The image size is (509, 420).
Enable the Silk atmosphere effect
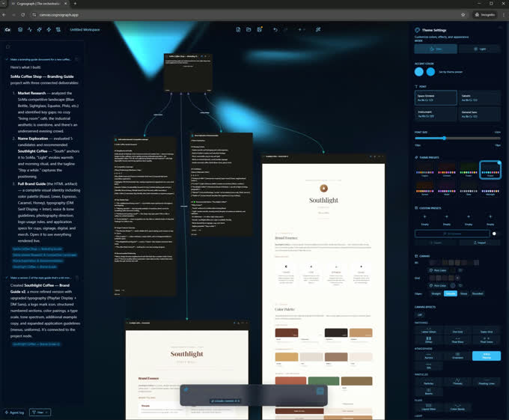[x=428, y=366]
